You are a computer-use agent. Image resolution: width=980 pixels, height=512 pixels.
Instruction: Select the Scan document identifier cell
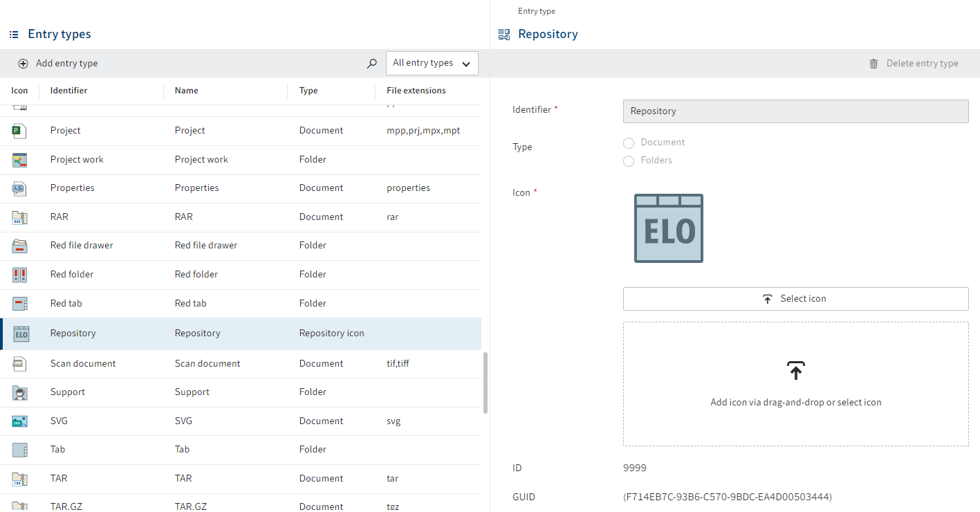point(83,364)
